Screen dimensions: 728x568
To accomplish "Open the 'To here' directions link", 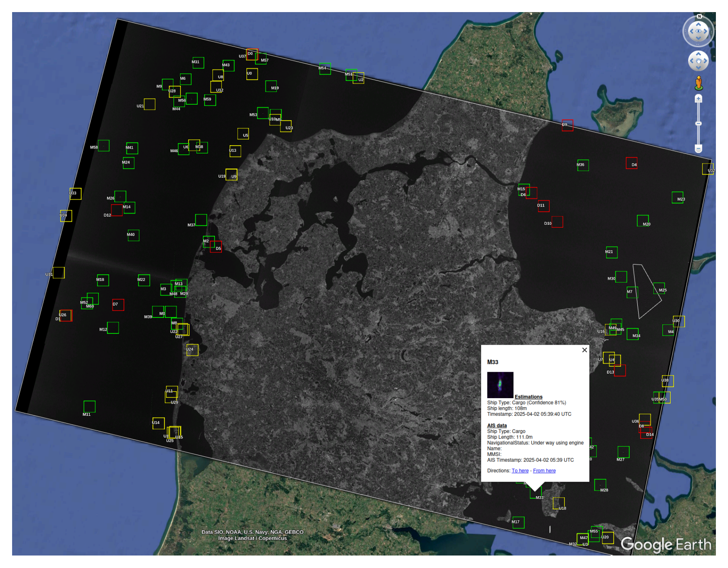I will [x=520, y=471].
